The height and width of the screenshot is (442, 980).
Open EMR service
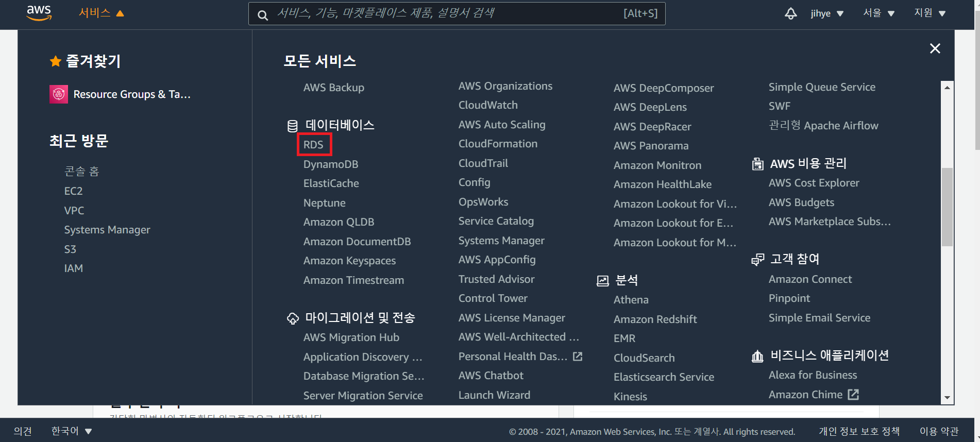click(x=624, y=338)
